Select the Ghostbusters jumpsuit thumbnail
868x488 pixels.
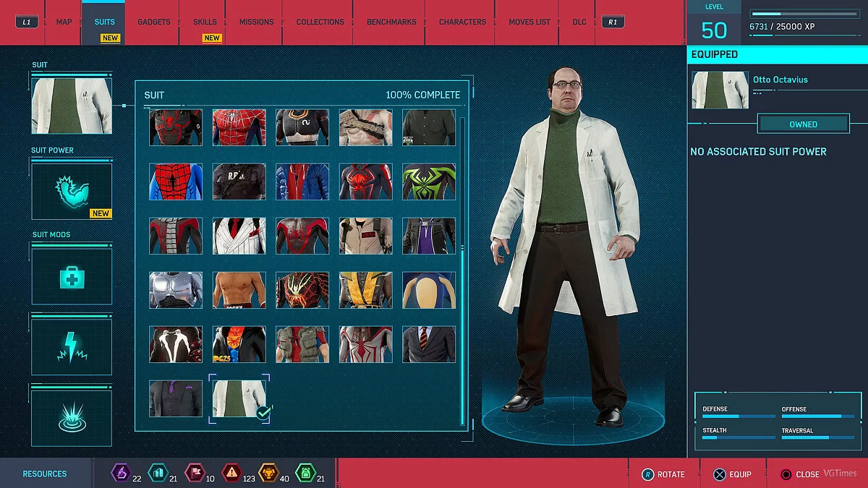pyautogui.click(x=366, y=236)
